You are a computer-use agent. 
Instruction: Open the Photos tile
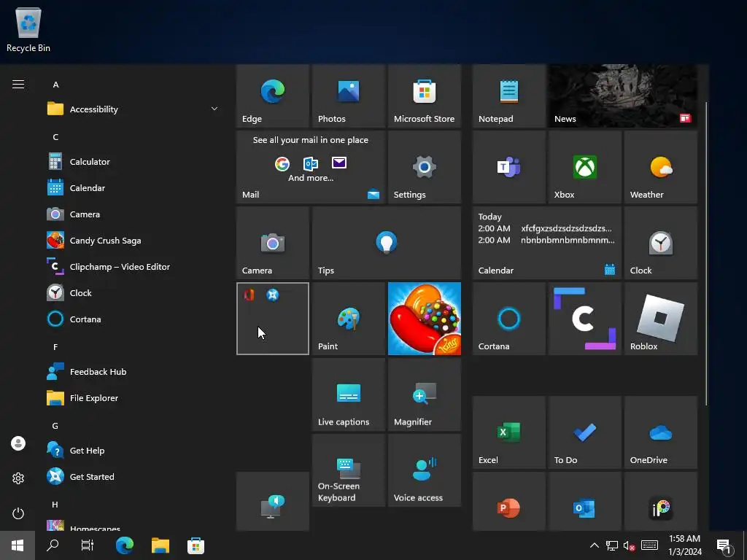tap(348, 96)
